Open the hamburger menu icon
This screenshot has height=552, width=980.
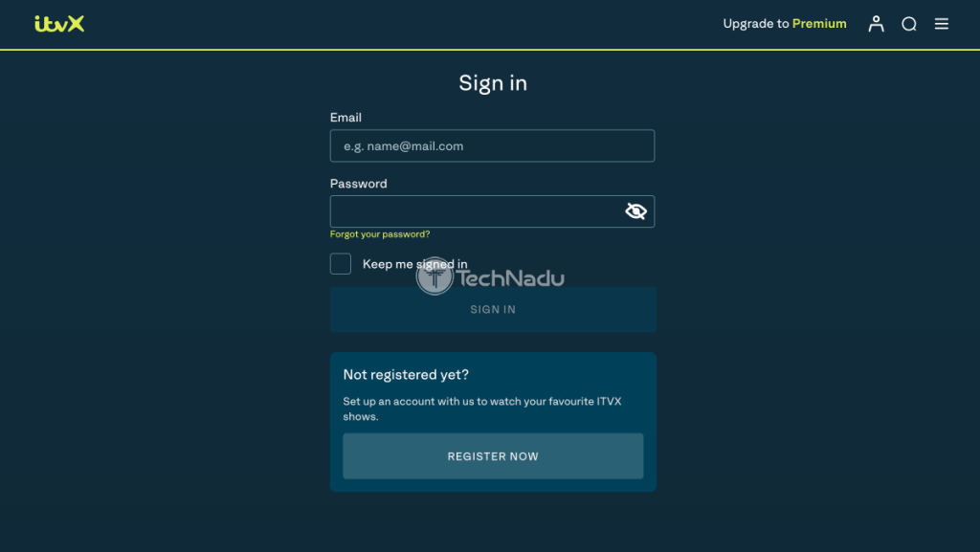pos(942,24)
